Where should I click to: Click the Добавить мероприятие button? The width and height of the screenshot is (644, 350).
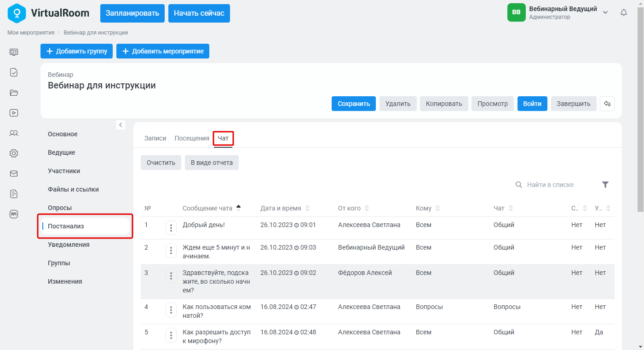coord(163,51)
